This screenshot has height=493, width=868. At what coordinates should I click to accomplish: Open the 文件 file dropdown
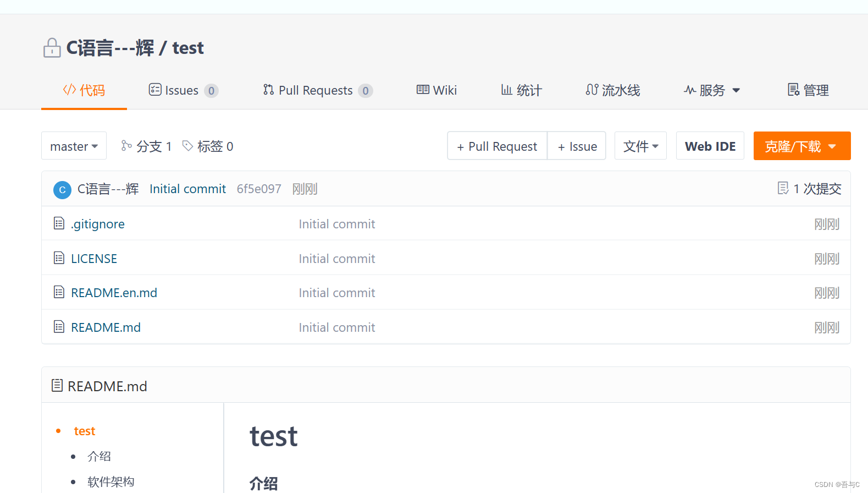[640, 146]
